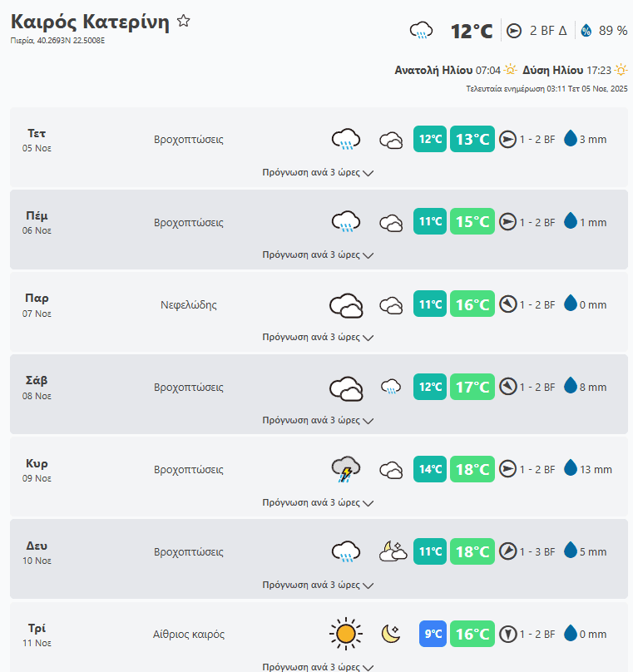Click the 18°C high temperature badge for Κυρ
633x672 pixels.
(x=472, y=469)
